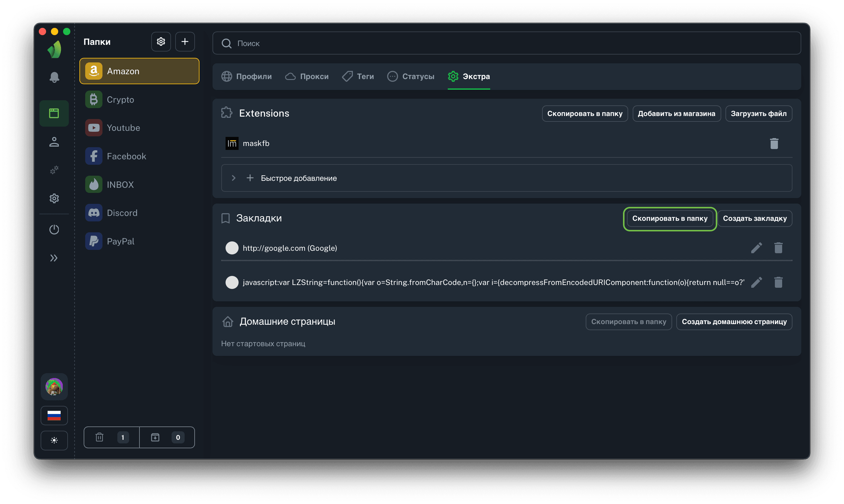
Task: Click the notifications bell icon
Action: pyautogui.click(x=54, y=78)
